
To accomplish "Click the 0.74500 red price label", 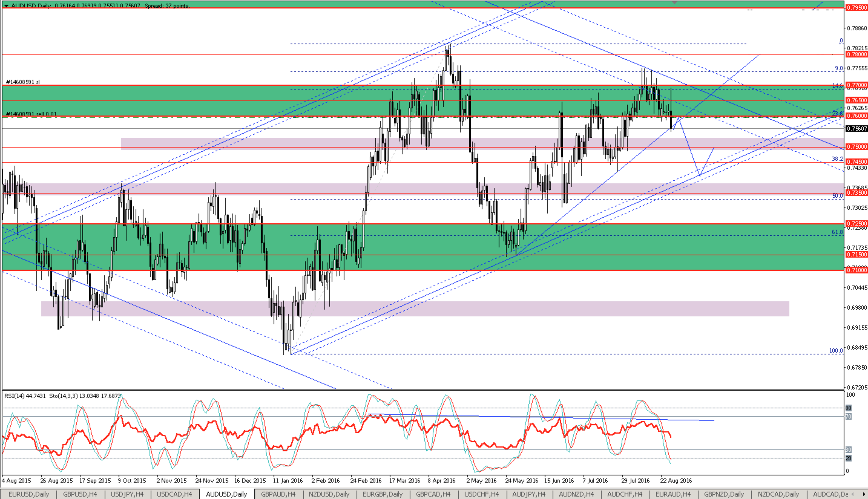I will click(856, 162).
